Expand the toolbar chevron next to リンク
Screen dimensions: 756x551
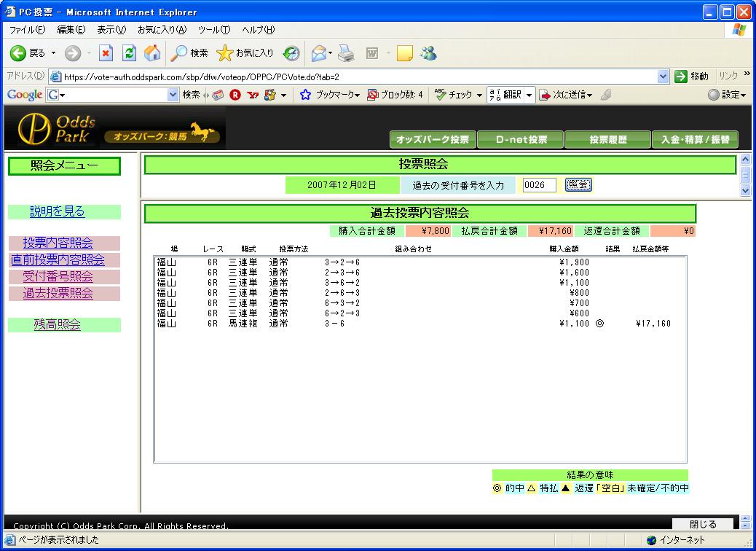[x=747, y=74]
